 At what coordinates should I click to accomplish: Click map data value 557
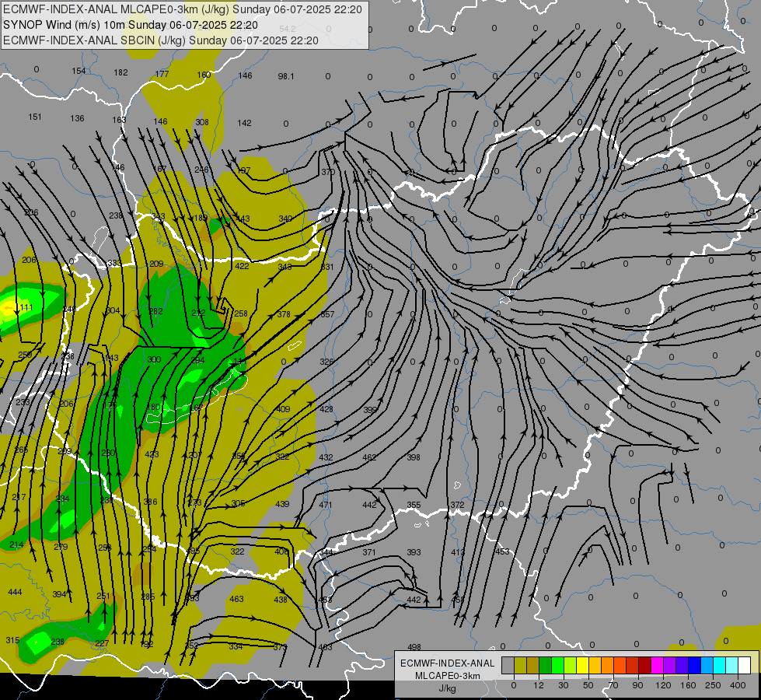(327, 314)
